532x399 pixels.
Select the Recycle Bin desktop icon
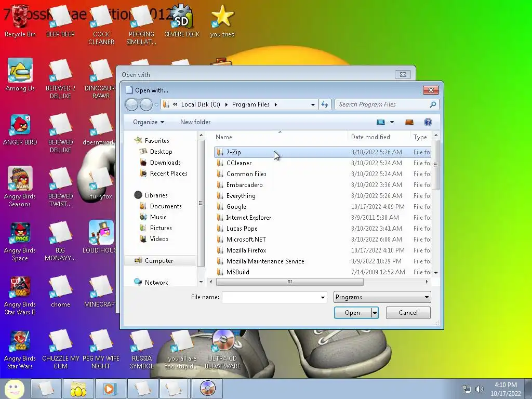tap(20, 21)
